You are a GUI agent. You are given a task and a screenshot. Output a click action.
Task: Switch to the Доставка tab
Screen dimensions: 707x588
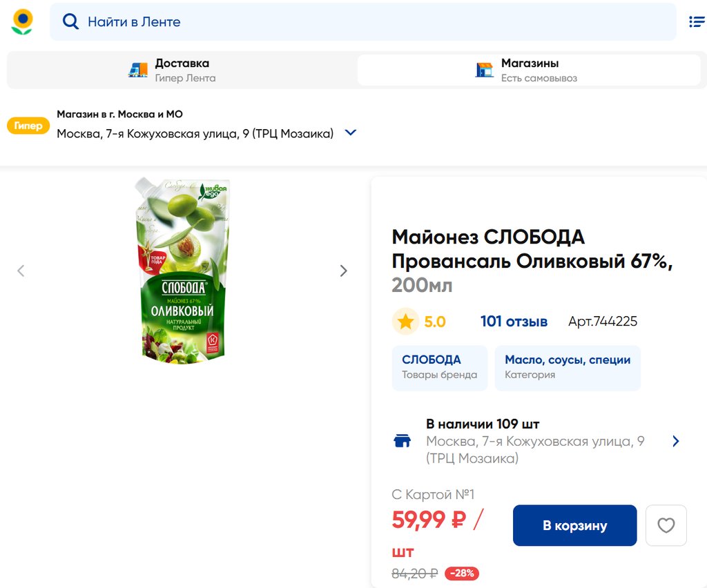click(x=181, y=70)
